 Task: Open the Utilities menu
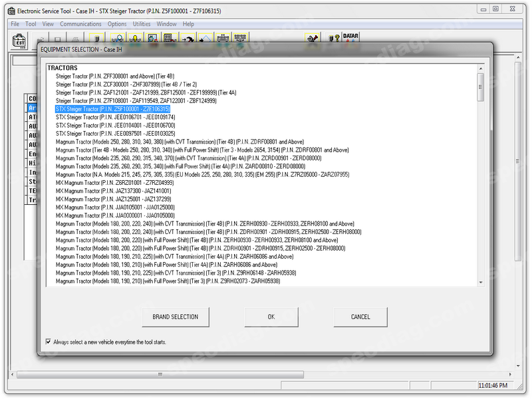tap(142, 24)
